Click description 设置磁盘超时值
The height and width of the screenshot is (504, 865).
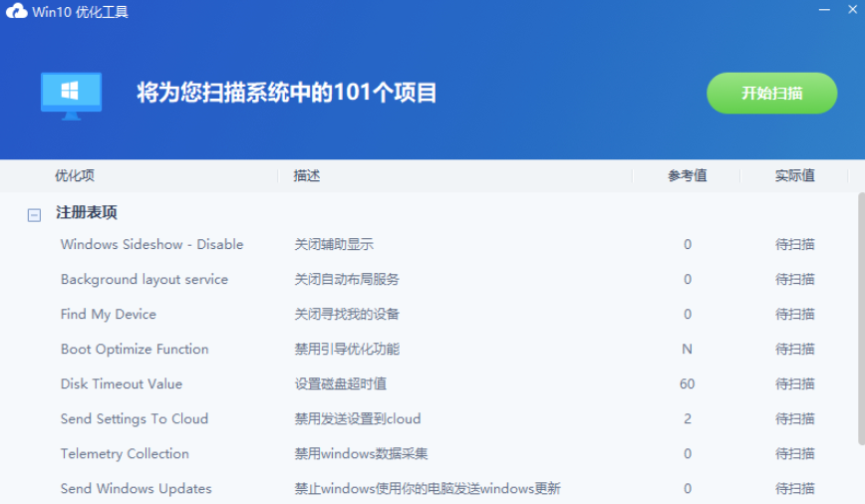[x=341, y=383]
